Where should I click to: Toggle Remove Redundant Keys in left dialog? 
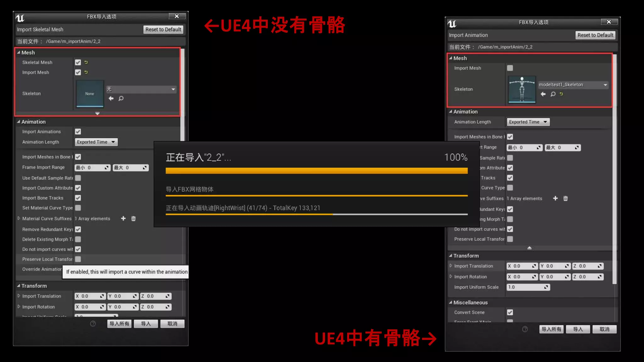pyautogui.click(x=78, y=229)
